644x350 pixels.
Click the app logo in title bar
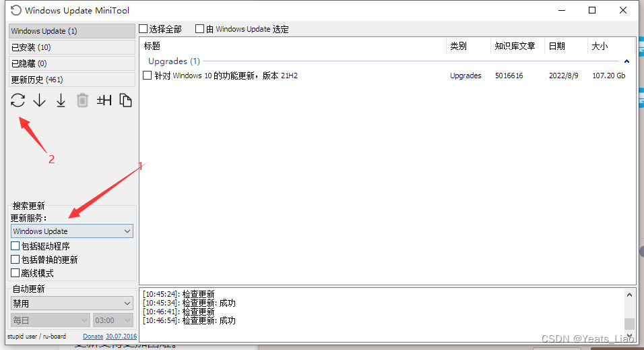click(x=15, y=10)
